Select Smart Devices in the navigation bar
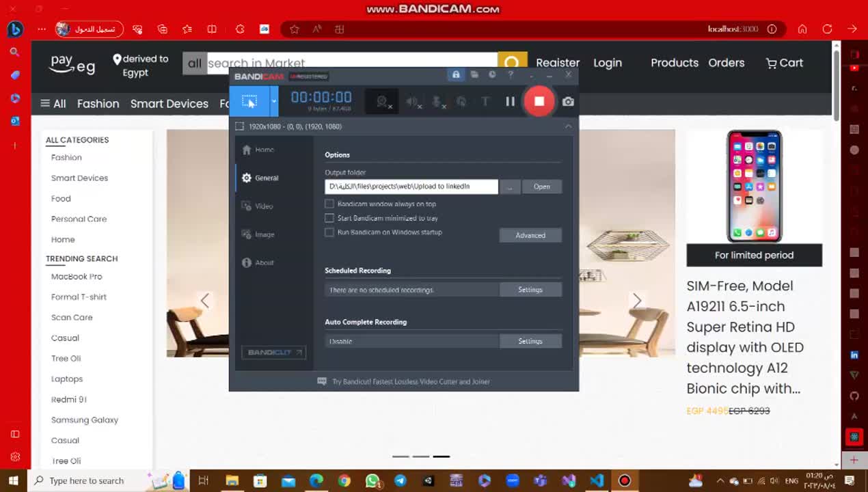 click(x=169, y=103)
